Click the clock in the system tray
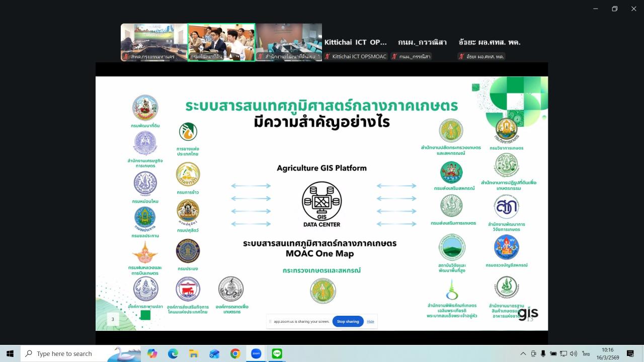This screenshot has width=644, height=362. pyautogui.click(x=607, y=353)
